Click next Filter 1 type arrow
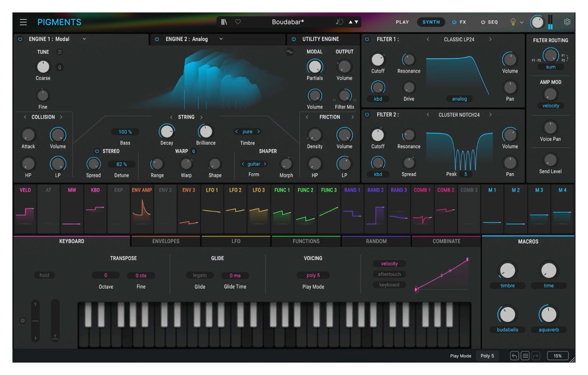The width and height of the screenshot is (588, 375). (490, 39)
